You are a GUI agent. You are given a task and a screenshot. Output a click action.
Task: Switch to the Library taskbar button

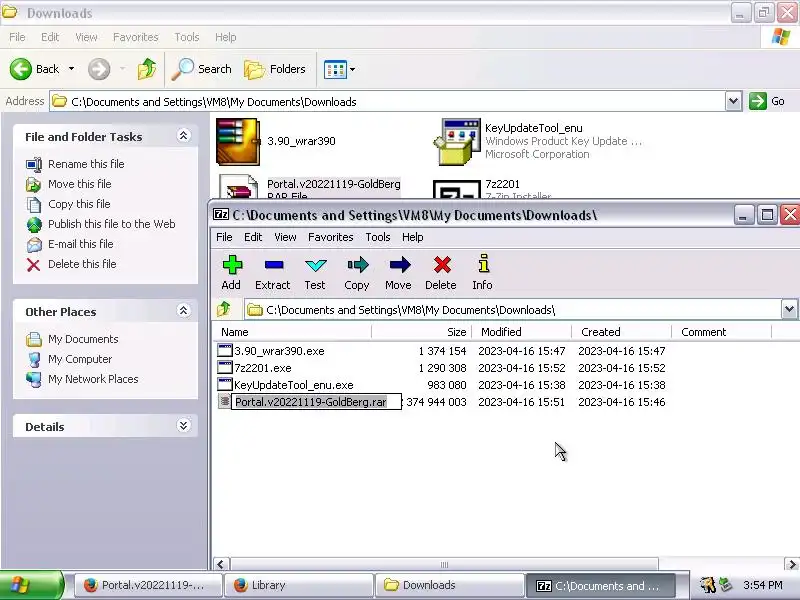[299, 585]
